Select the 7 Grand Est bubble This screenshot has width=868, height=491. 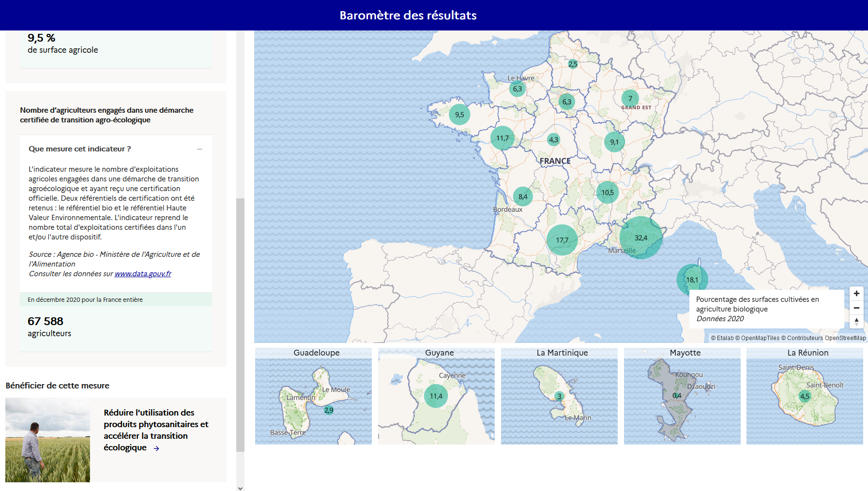click(x=630, y=99)
